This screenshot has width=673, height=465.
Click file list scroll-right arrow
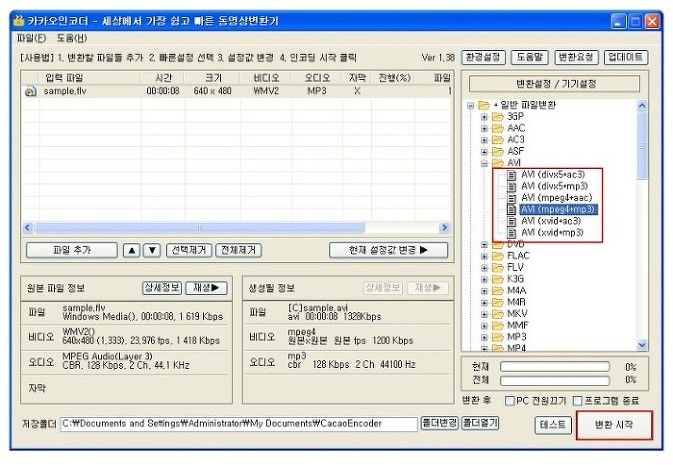(x=445, y=228)
